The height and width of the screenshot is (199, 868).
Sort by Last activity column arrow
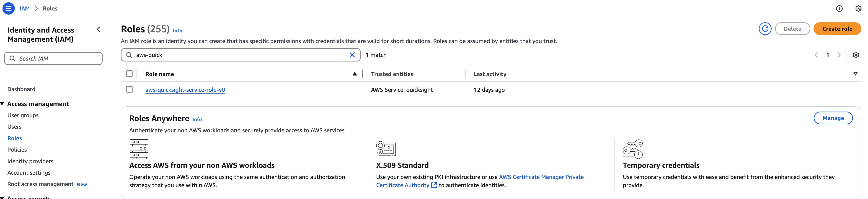(x=855, y=74)
